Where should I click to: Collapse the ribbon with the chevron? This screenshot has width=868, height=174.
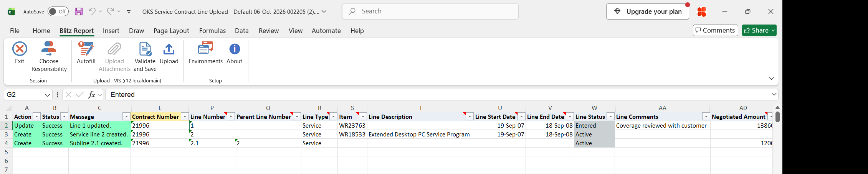click(x=771, y=79)
